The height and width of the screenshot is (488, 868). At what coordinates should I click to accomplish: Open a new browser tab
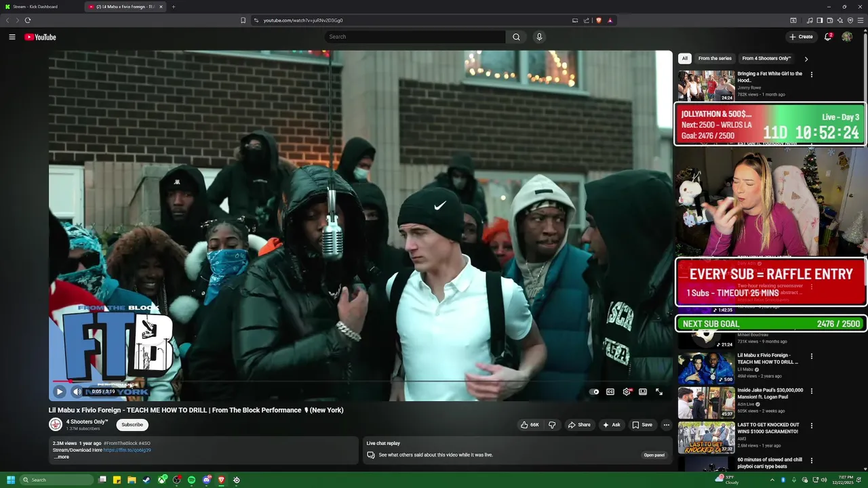click(x=174, y=7)
